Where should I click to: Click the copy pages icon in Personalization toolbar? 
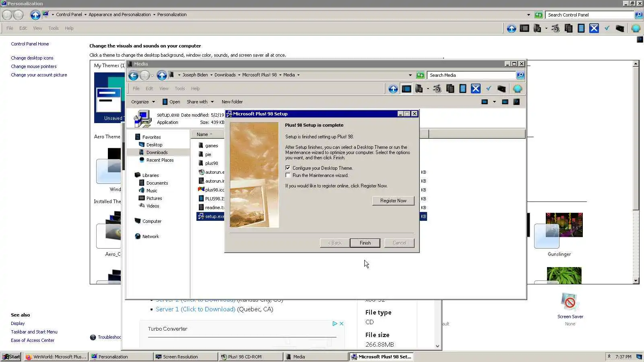569,28
